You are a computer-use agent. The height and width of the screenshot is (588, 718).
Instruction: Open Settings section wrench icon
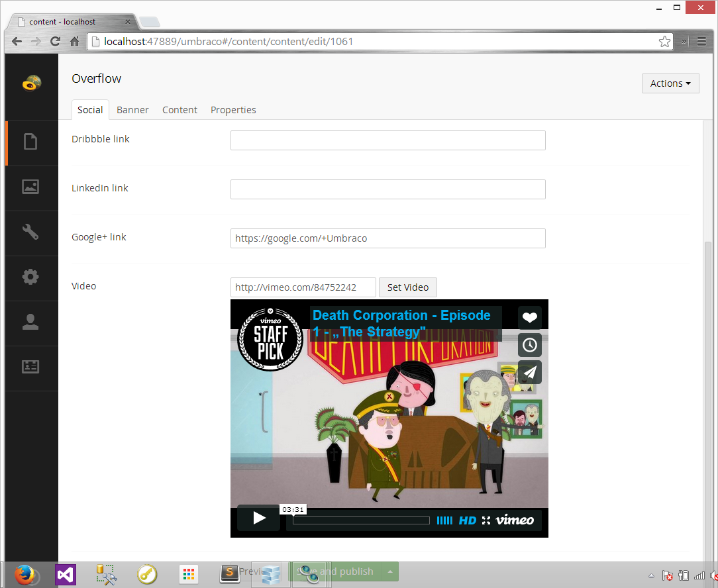click(x=30, y=232)
